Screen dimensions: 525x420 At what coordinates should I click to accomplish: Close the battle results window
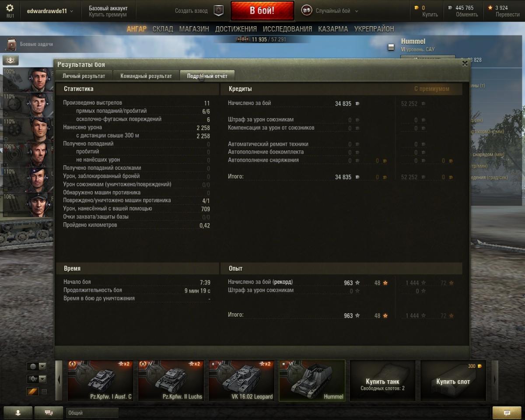point(465,63)
